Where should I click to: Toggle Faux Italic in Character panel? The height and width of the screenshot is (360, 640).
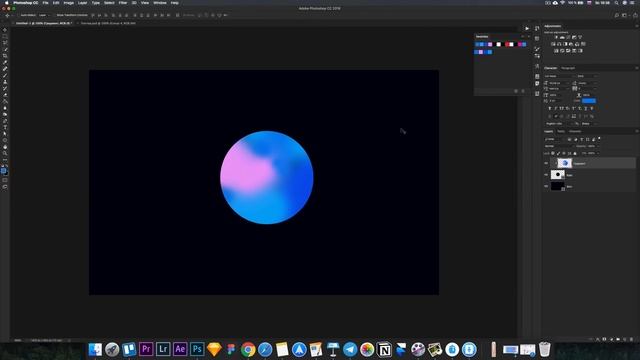click(x=556, y=109)
